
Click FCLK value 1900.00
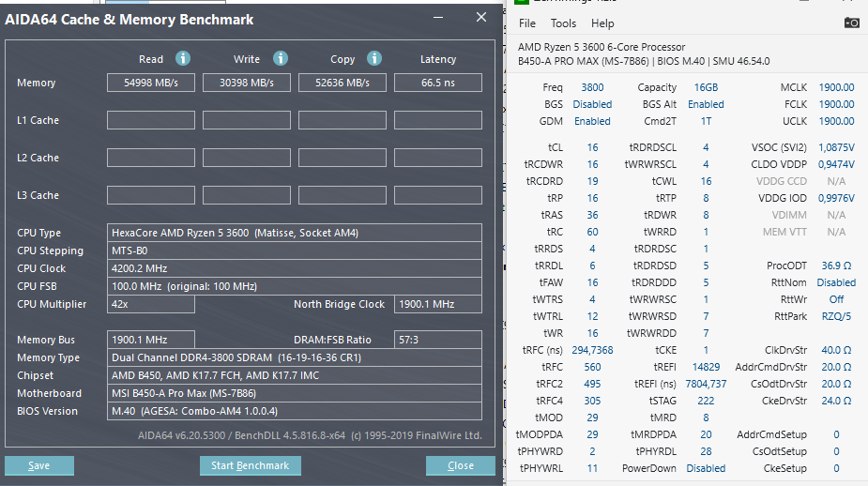pyautogui.click(x=836, y=104)
